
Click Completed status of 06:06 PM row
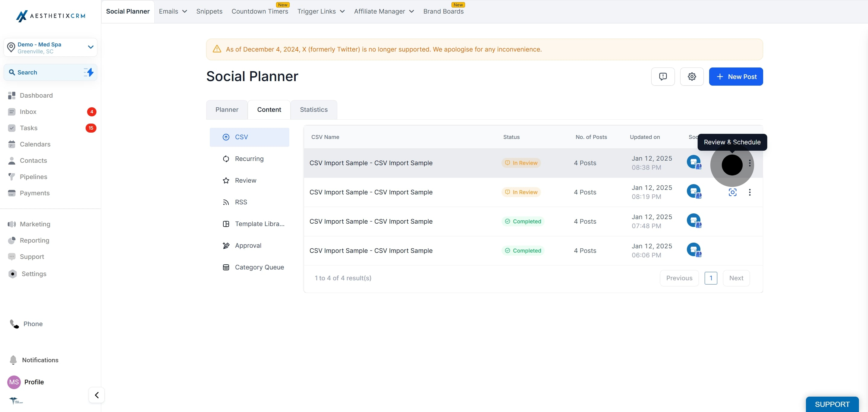pos(523,251)
